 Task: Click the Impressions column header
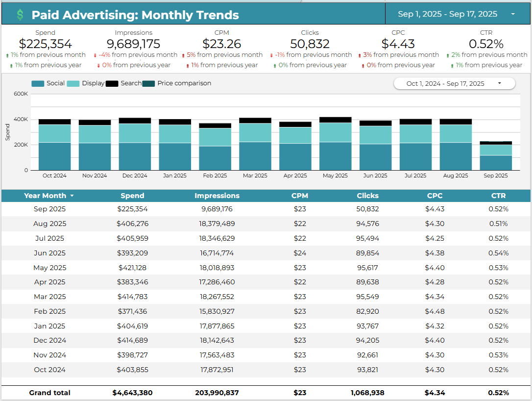[x=217, y=196]
